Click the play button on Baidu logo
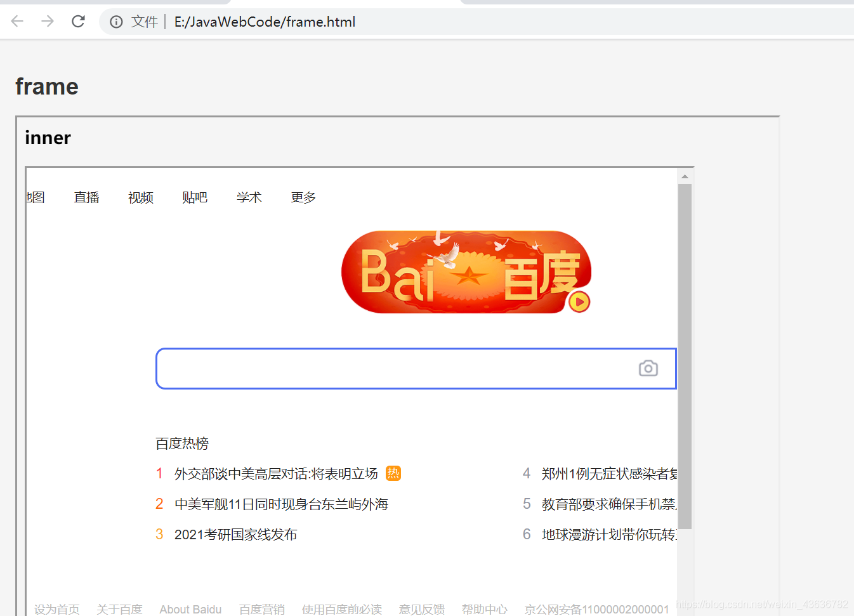Viewport: 854px width, 616px height. point(579,302)
